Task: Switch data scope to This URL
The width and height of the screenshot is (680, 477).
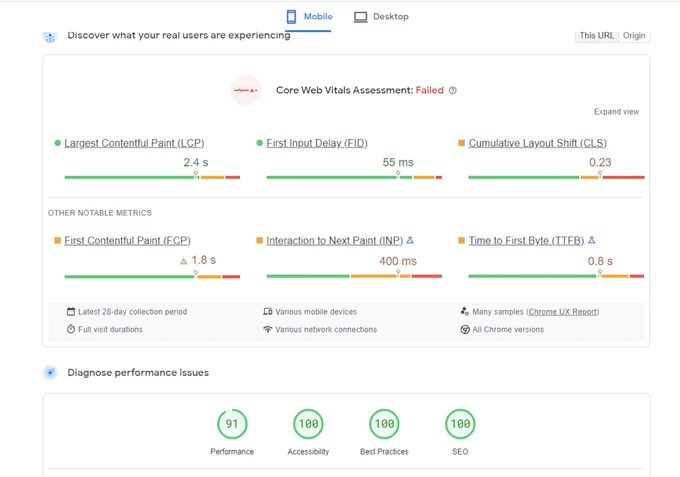Action: click(x=597, y=36)
